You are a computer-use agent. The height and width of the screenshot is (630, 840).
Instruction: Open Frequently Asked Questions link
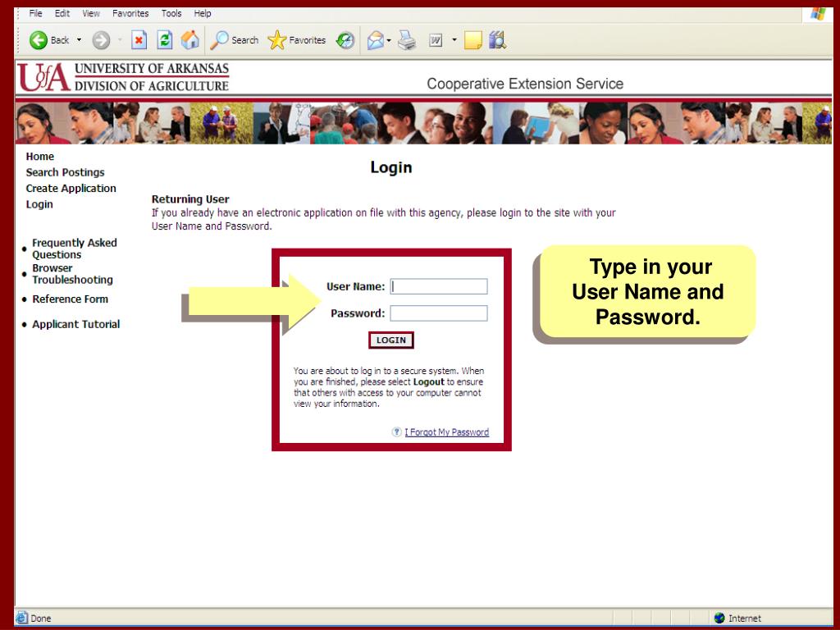pyautogui.click(x=75, y=249)
